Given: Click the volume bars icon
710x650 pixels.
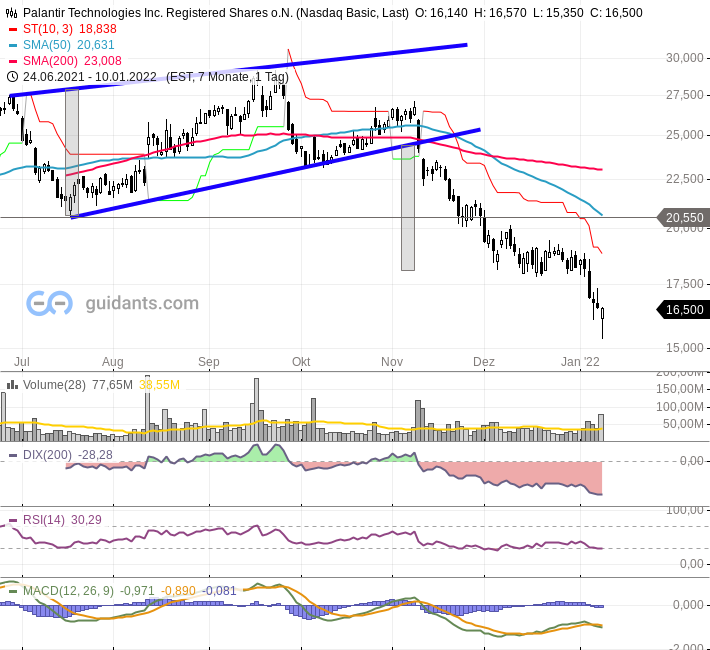Looking at the screenshot, I should [12, 385].
